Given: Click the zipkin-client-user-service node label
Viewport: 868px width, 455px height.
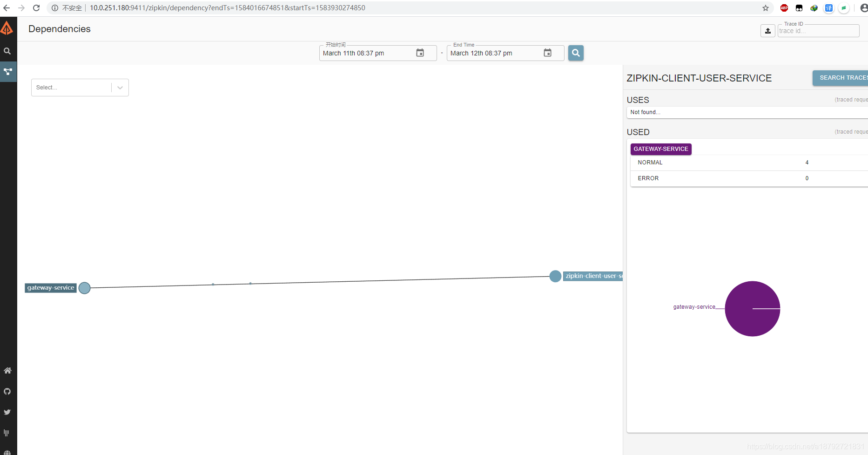Looking at the screenshot, I should pos(593,276).
